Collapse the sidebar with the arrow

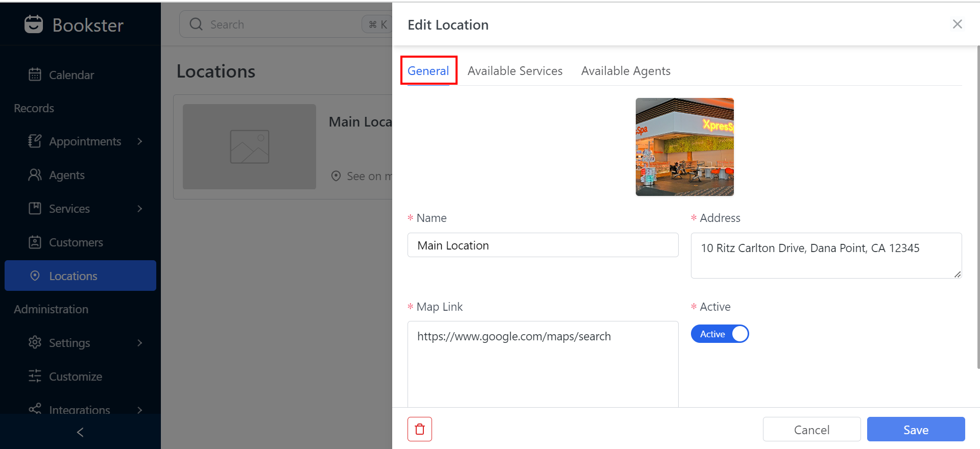pos(80,432)
